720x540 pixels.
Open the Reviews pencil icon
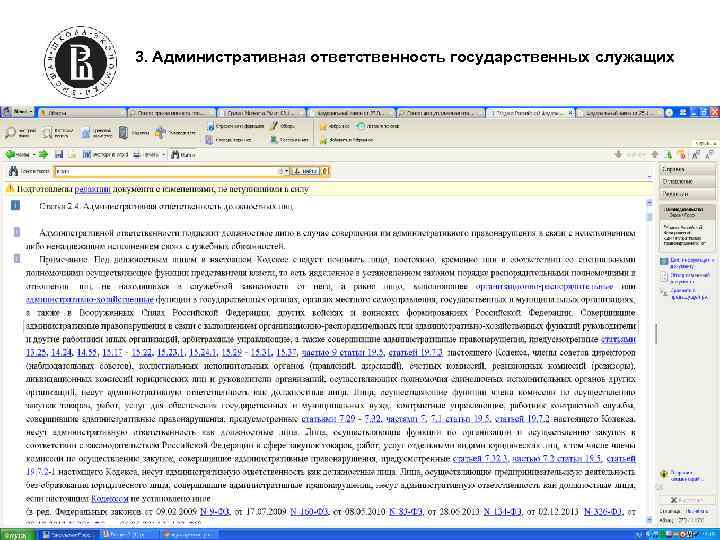274,125
